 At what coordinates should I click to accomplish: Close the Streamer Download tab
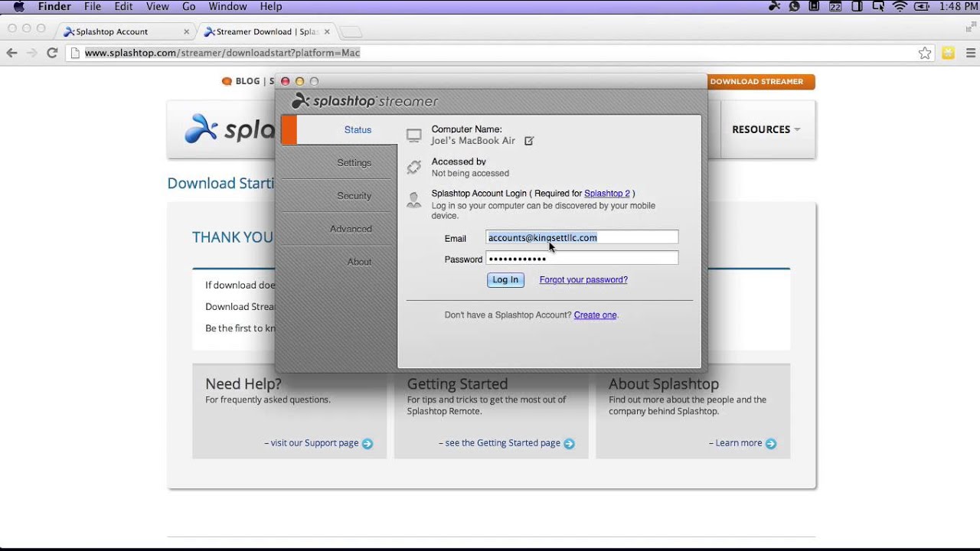tap(327, 32)
